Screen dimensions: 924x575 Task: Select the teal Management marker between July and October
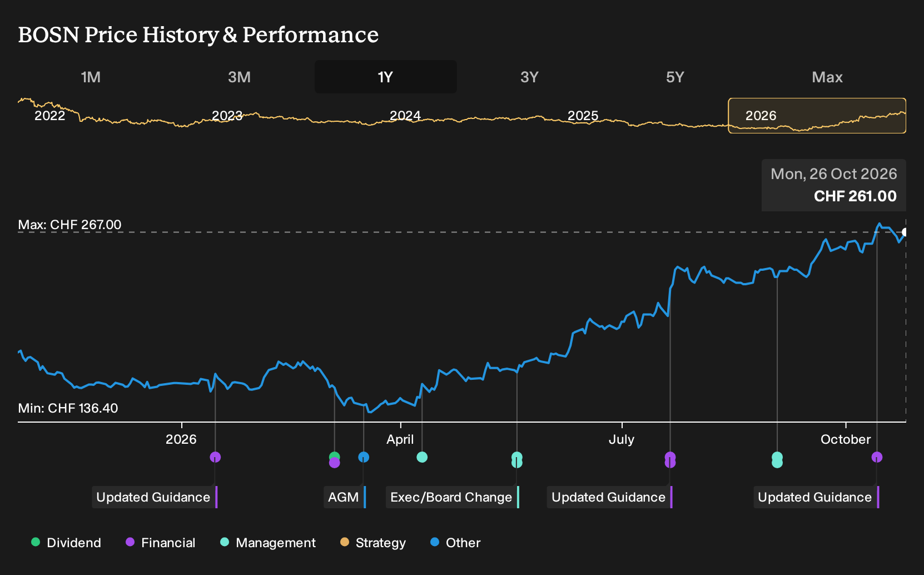[777, 457]
